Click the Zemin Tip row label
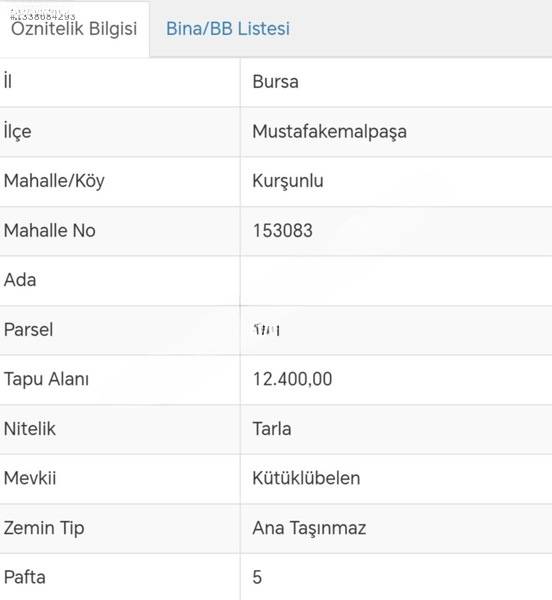The width and height of the screenshot is (552, 600). point(44,528)
